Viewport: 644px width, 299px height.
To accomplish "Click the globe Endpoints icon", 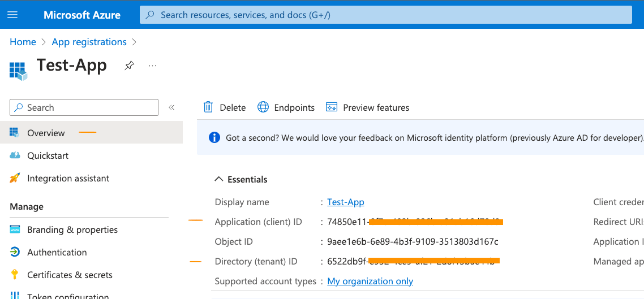I will click(x=263, y=107).
